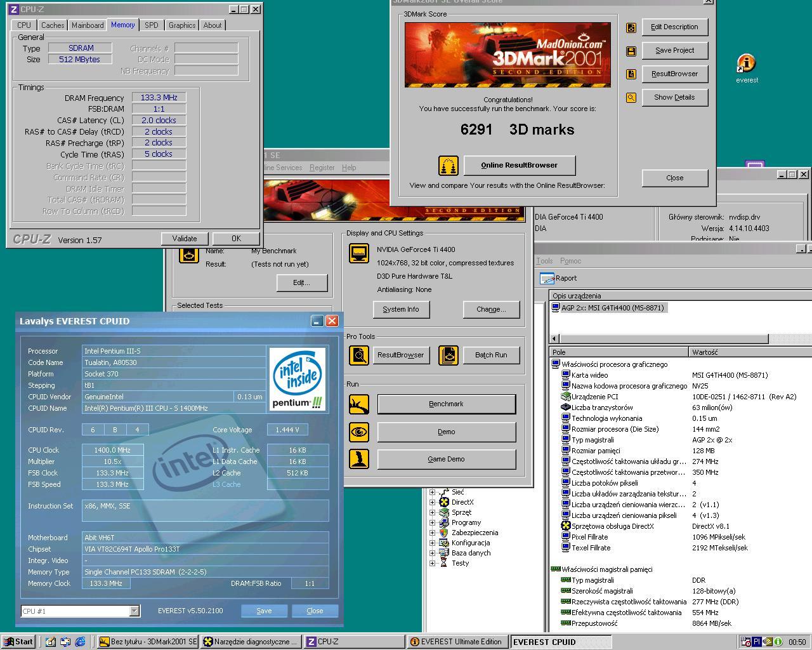Click OK button in CPU-Z
The height and width of the screenshot is (650, 812).
(x=236, y=239)
